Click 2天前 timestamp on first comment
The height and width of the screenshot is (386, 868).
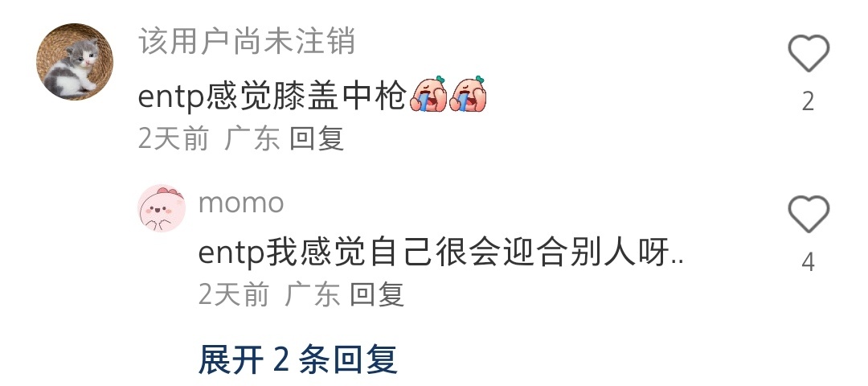tap(174, 138)
